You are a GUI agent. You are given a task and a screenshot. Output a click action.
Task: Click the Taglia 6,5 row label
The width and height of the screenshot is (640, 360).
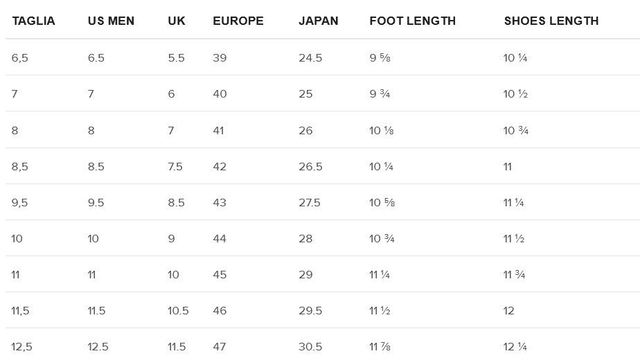coord(20,58)
